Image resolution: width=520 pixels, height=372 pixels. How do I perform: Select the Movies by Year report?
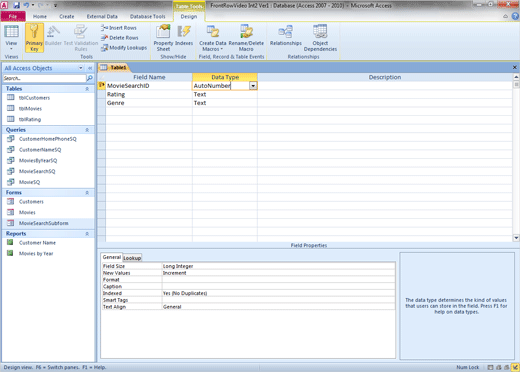click(36, 253)
